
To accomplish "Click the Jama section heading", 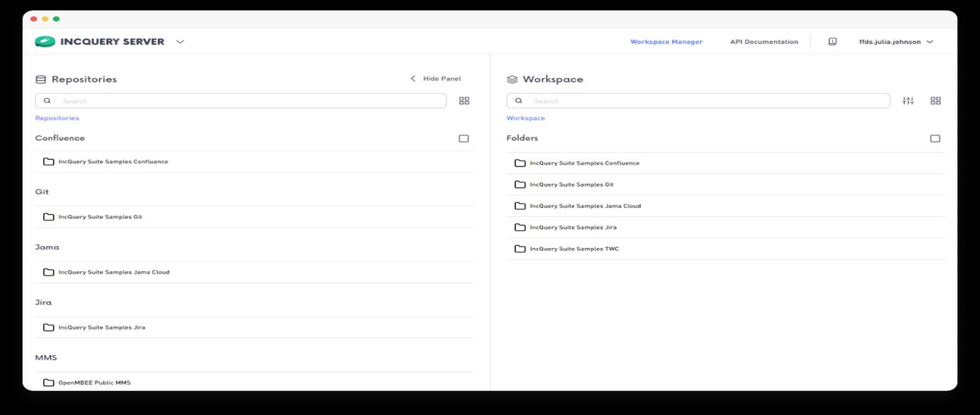I will coord(47,247).
